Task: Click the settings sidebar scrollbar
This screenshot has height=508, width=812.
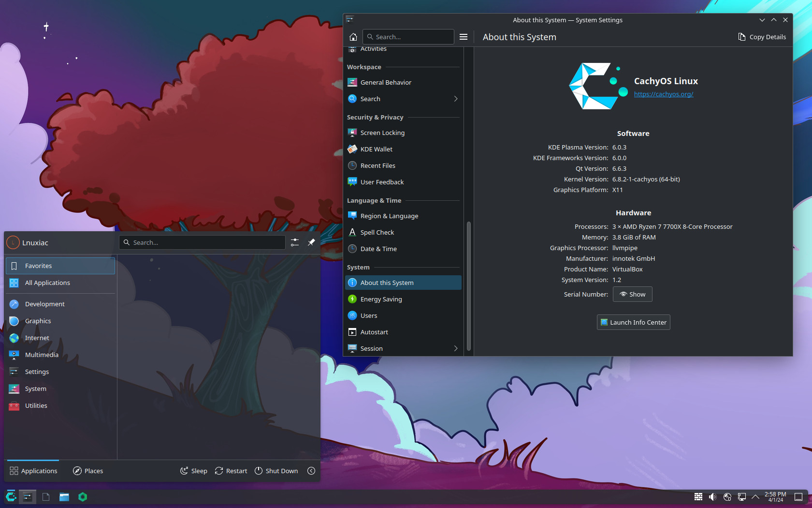Action: [x=468, y=286]
